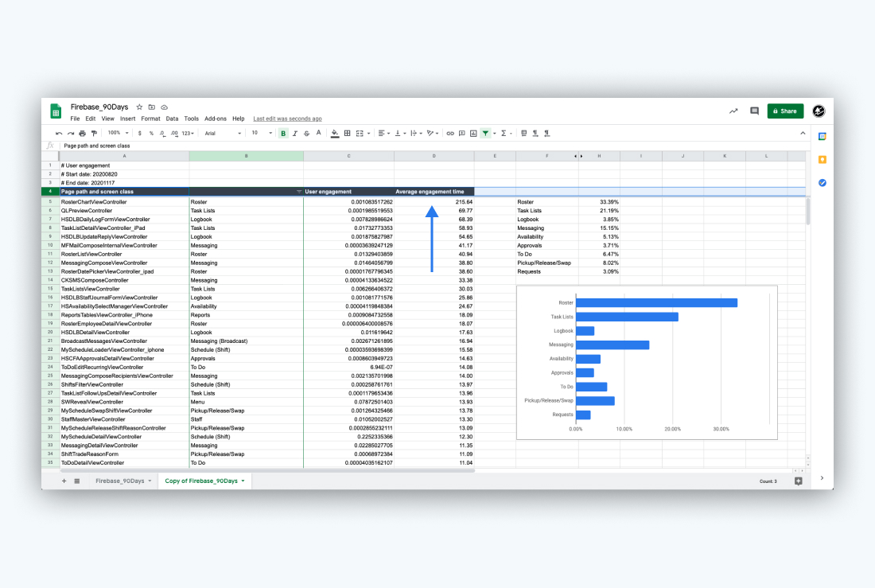
Task: Click the Last edit was seconds ago link
Action: [286, 118]
